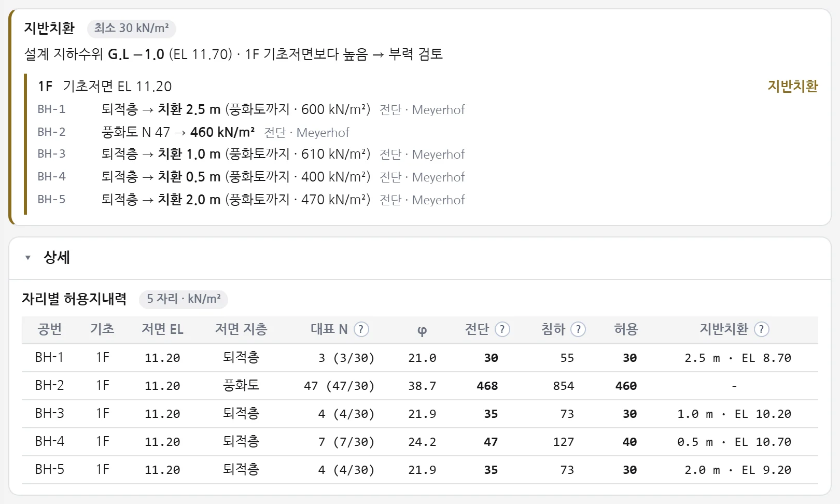Viewport: 840px width, 504px height.
Task: Click 2.0 m · EL 9.20 cell
Action: click(738, 470)
